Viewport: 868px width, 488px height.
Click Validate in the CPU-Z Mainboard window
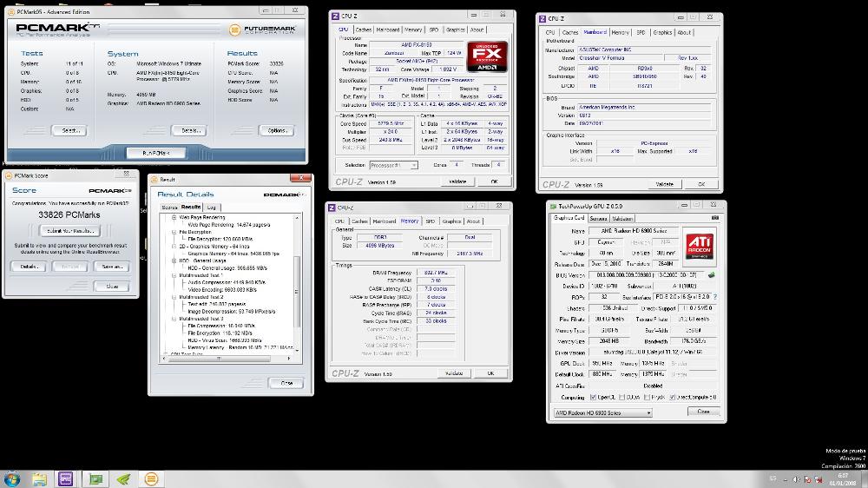[x=664, y=184]
